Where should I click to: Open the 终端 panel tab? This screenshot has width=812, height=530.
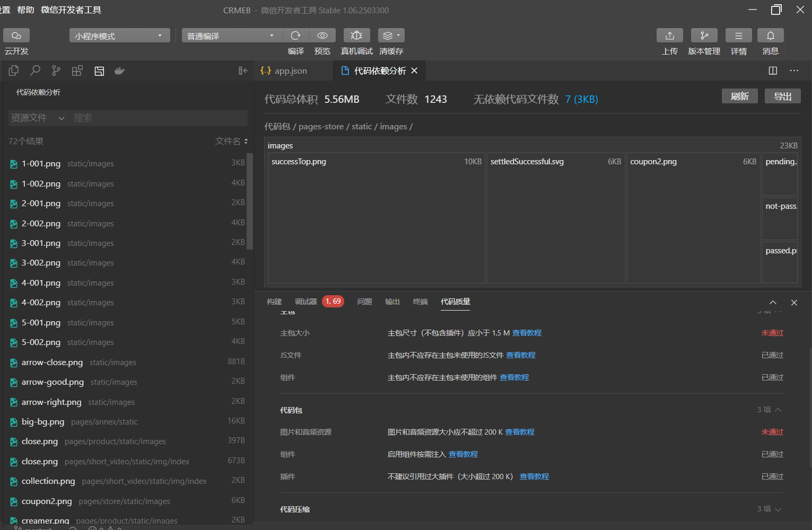pyautogui.click(x=420, y=302)
